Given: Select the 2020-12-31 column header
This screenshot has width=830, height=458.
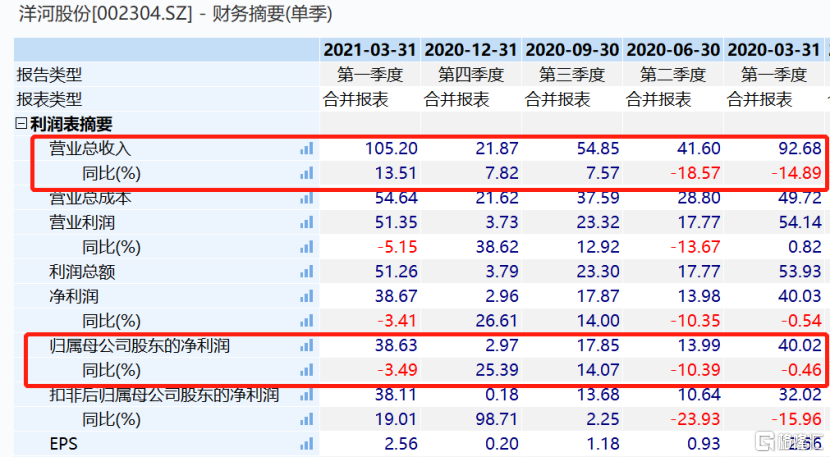Looking at the screenshot, I should tap(471, 50).
